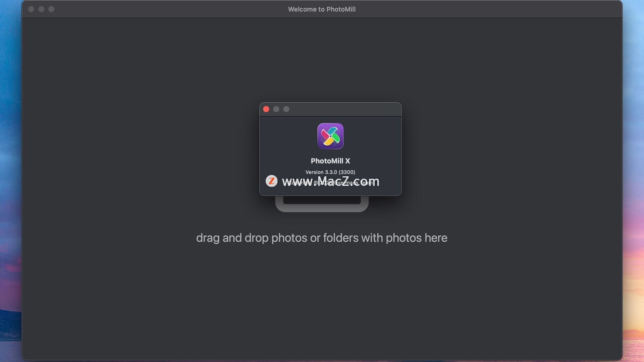Click the About dialog's empty title bar
This screenshot has height=362, width=644.
click(345, 109)
